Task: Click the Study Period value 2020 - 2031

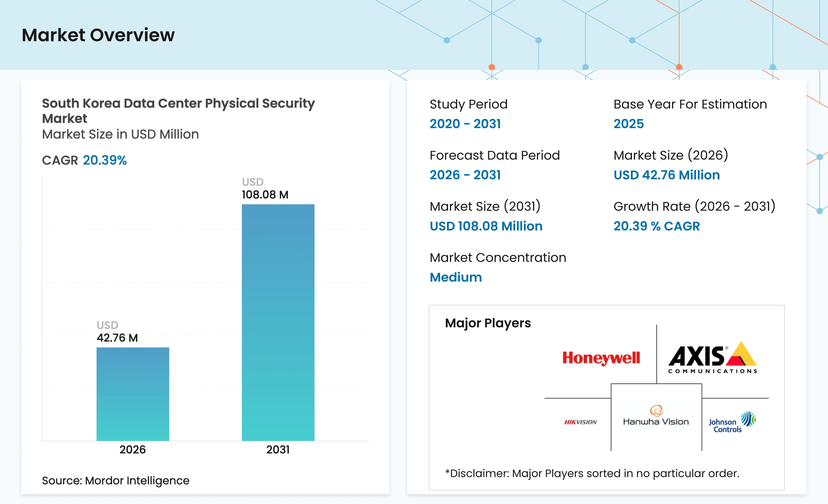Action: [x=465, y=124]
